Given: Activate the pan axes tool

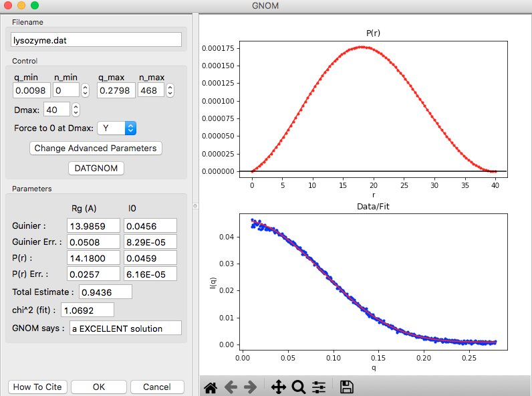Looking at the screenshot, I should click(278, 387).
